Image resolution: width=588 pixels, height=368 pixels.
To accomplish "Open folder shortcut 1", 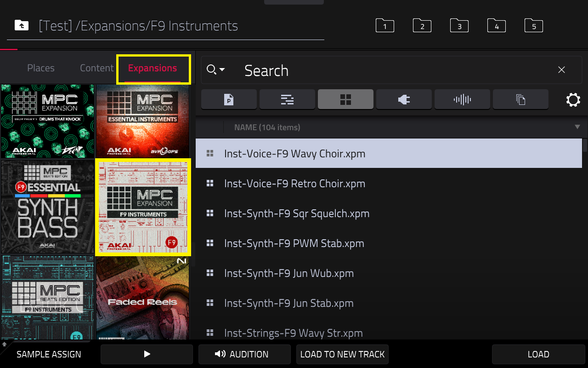I will point(385,26).
